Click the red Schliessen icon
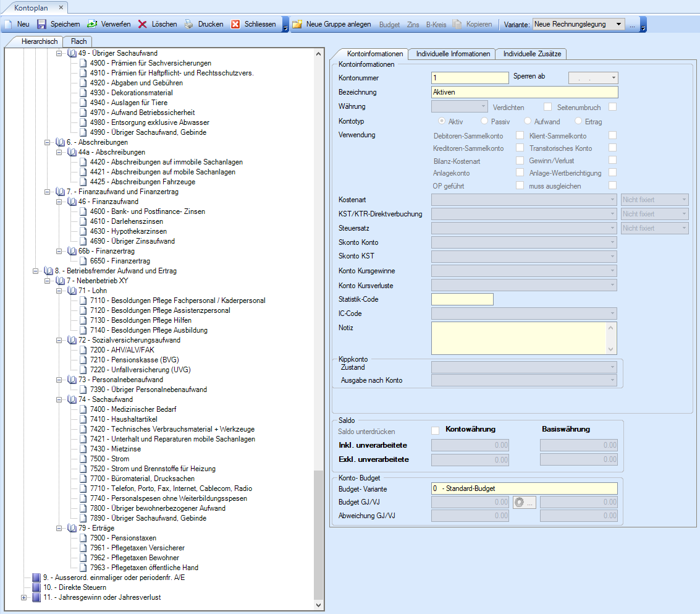Viewport: 700px width, 614px height. pyautogui.click(x=235, y=24)
